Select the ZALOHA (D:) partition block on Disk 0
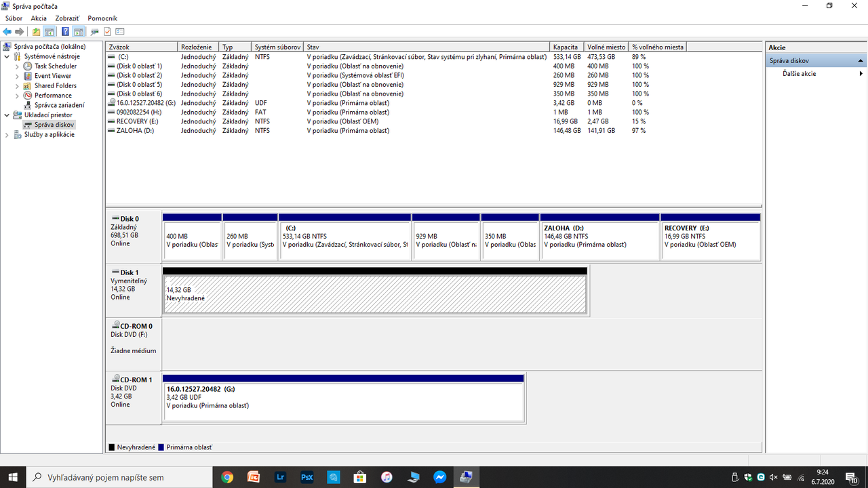Screen dimensions: 868x488 600,237
